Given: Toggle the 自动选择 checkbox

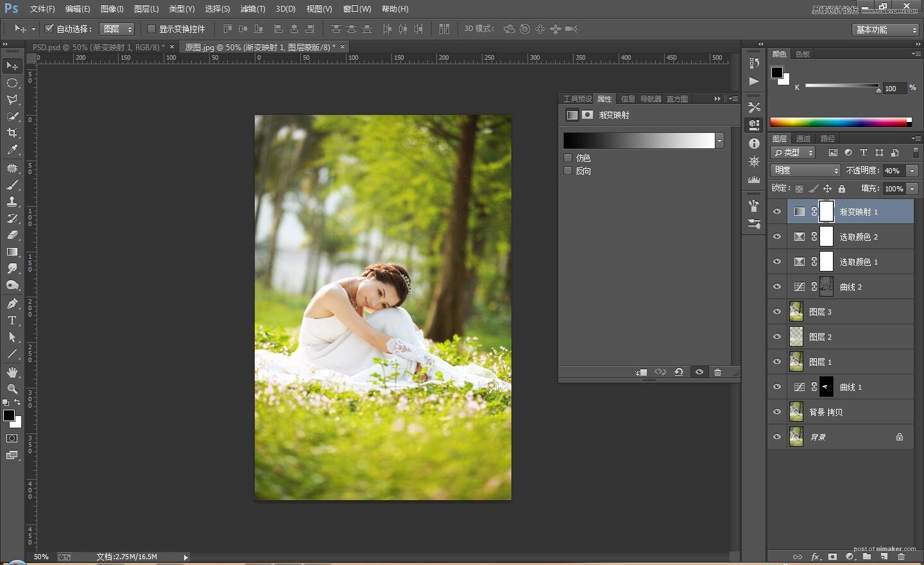Looking at the screenshot, I should pos(49,29).
